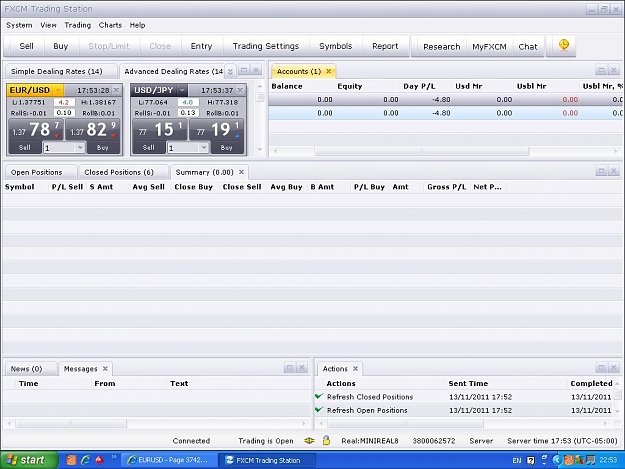
Task: Open the System menu
Action: point(19,25)
